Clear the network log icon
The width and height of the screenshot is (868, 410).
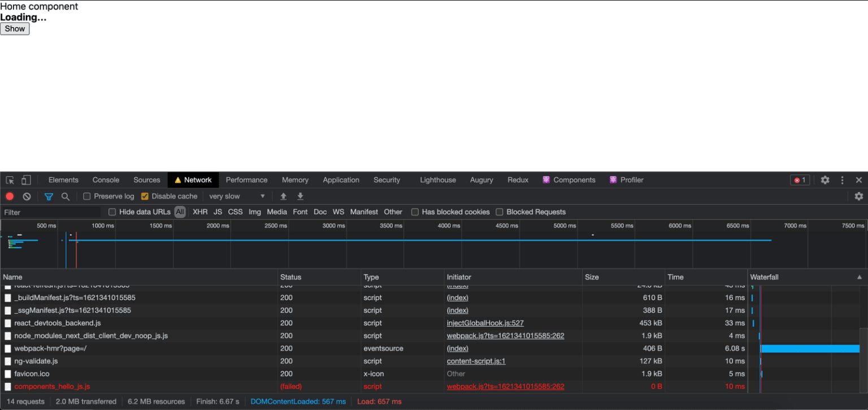pos(27,196)
